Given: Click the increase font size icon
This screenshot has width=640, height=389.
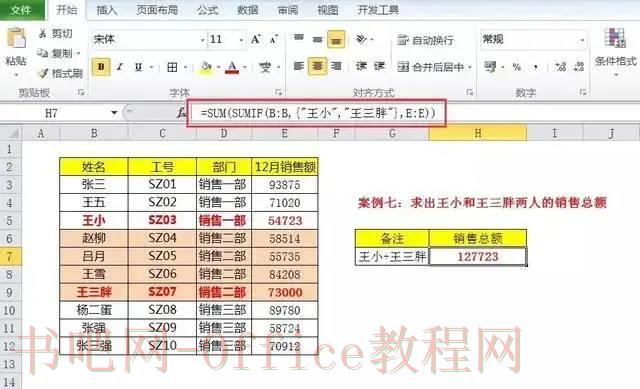Looking at the screenshot, I should tap(256, 40).
